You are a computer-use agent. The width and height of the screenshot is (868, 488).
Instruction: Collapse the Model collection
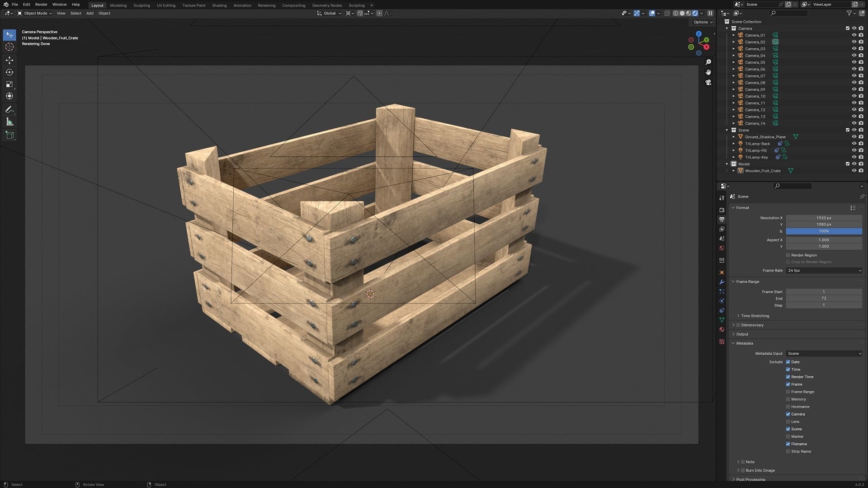click(x=727, y=164)
